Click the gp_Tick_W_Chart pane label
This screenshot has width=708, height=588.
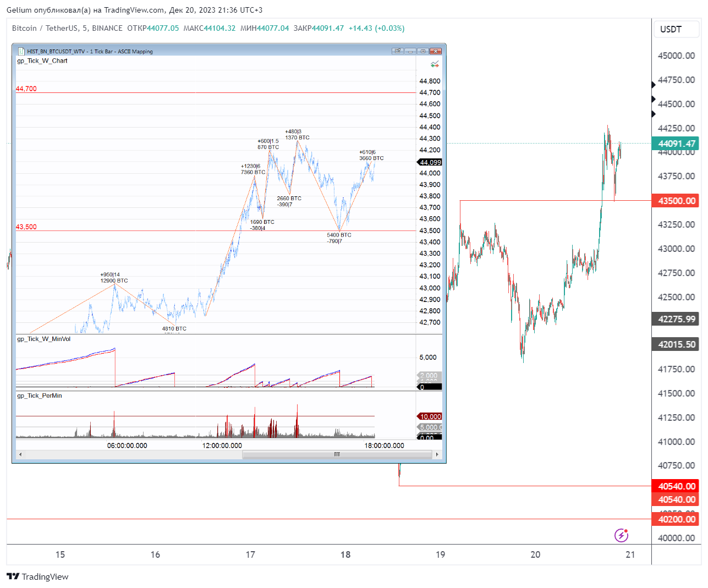(42, 61)
